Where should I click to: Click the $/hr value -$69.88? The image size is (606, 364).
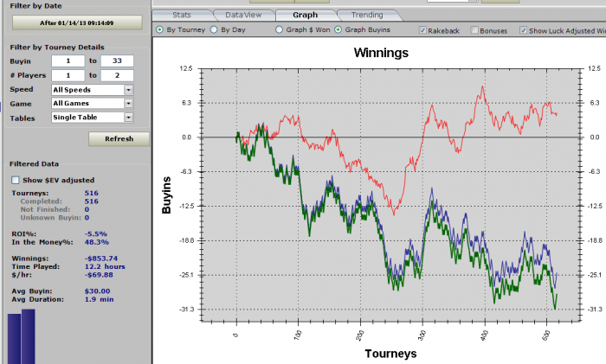coord(99,275)
